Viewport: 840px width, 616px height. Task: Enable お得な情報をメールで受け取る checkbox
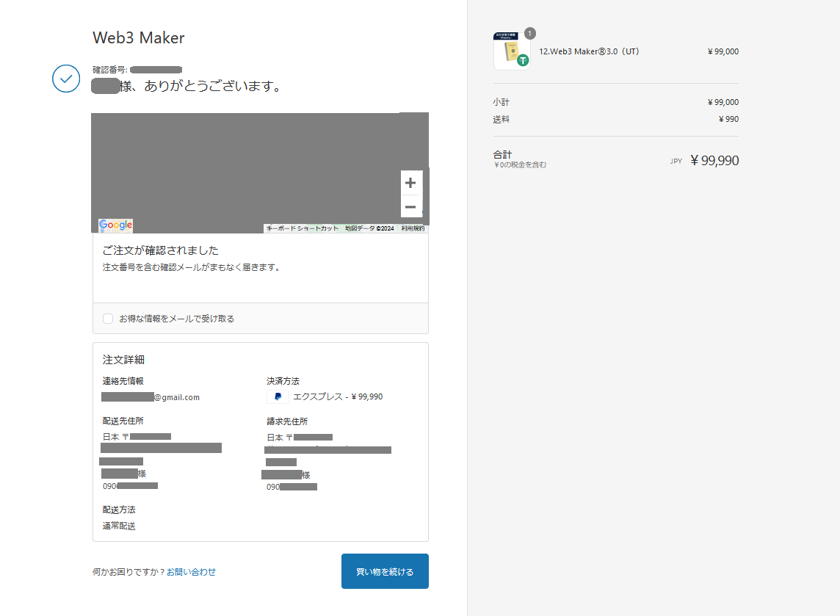tap(108, 319)
